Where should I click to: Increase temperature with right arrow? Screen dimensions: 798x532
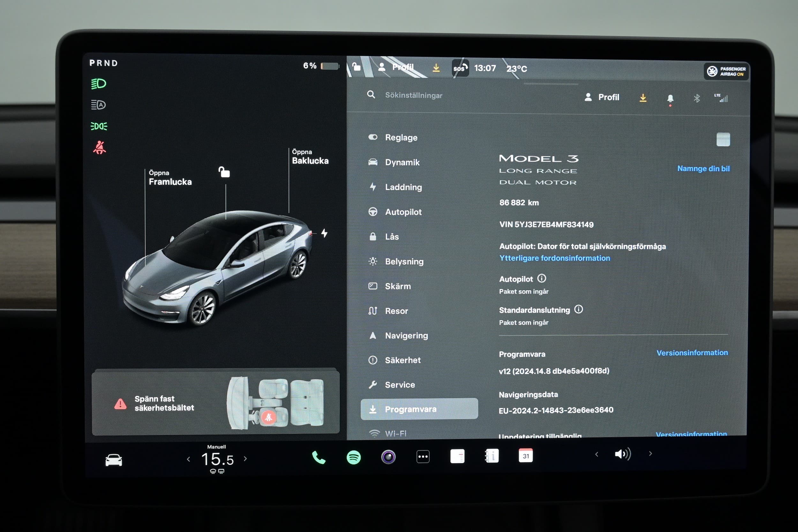(x=245, y=459)
